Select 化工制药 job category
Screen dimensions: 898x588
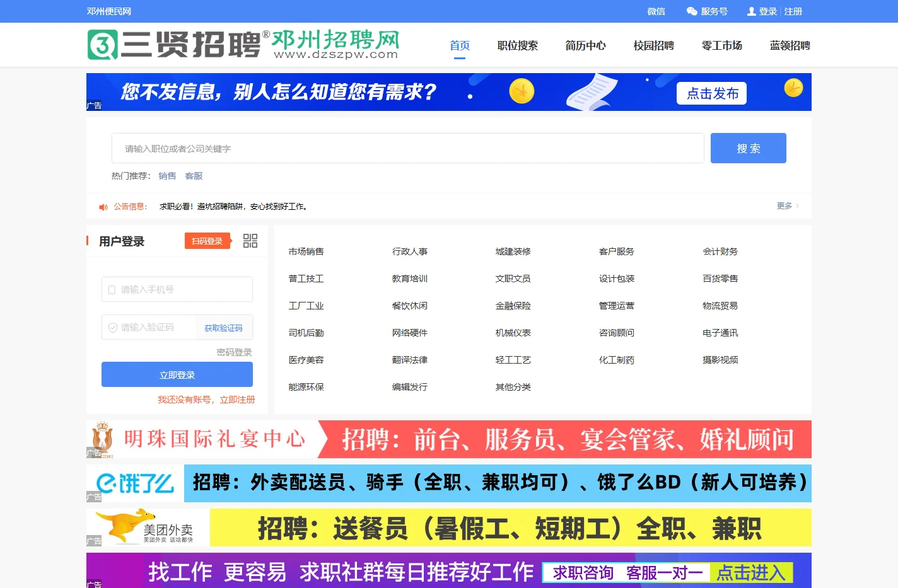(617, 360)
